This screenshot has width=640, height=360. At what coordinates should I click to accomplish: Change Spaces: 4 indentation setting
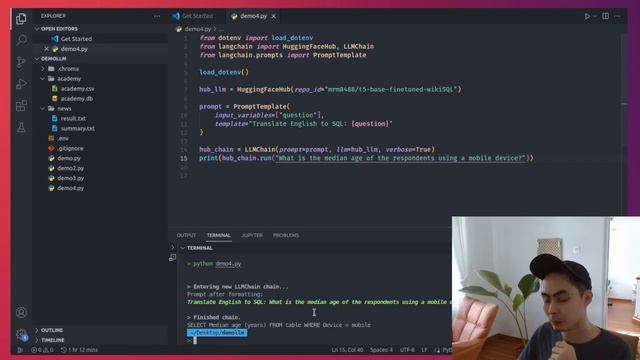click(381, 350)
